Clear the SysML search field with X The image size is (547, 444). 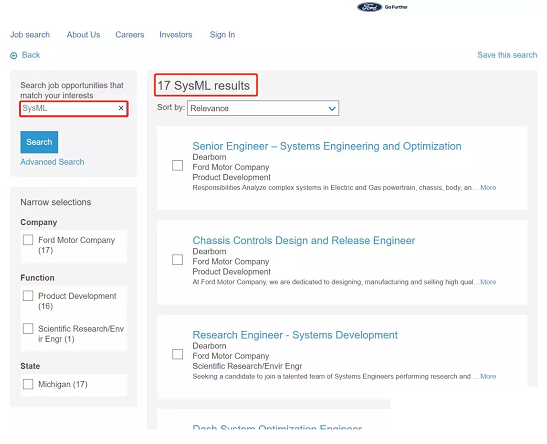121,108
